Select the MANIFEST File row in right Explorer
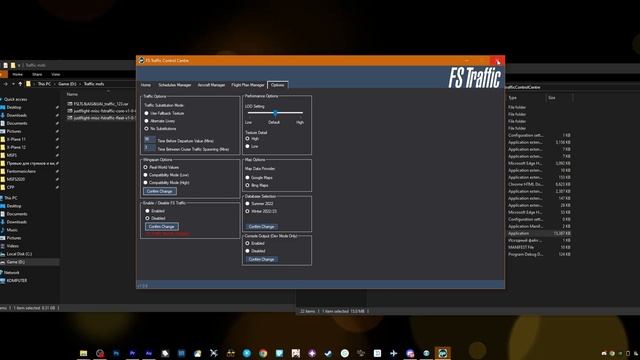 [x=539, y=247]
